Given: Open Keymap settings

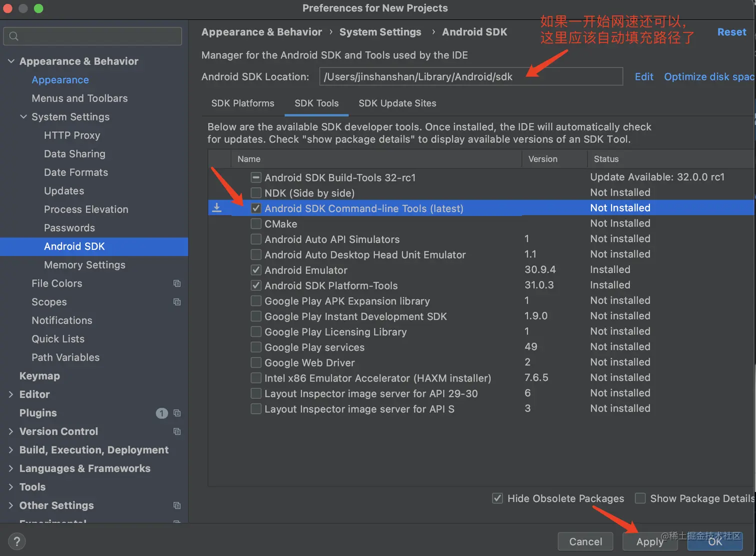Looking at the screenshot, I should [x=39, y=376].
